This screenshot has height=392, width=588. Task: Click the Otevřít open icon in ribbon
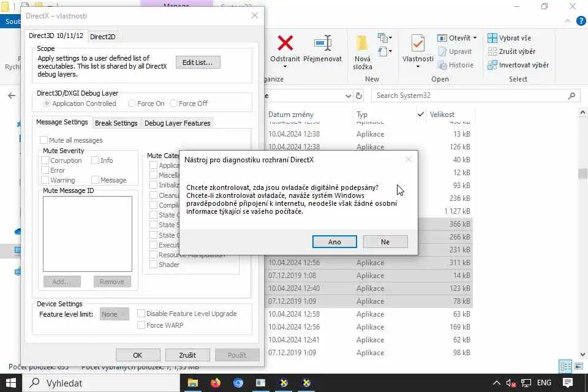point(442,38)
